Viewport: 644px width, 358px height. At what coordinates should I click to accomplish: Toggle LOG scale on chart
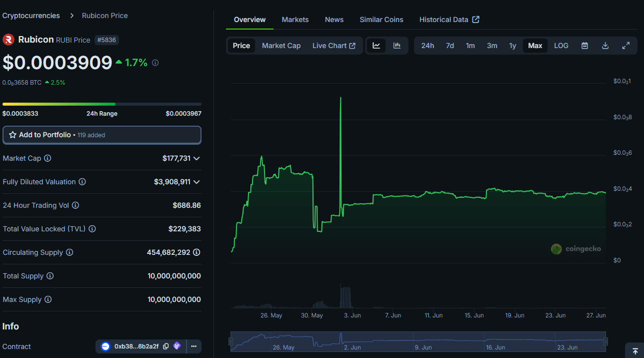tap(561, 46)
